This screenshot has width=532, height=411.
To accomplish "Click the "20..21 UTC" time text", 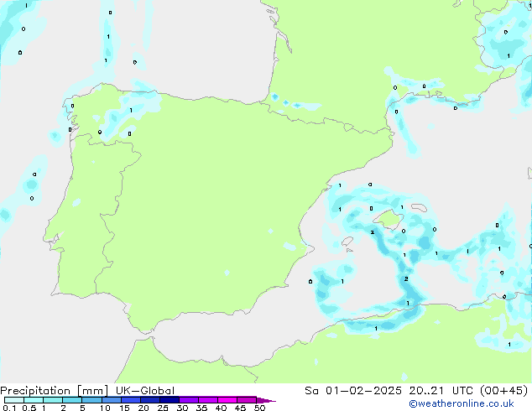I will 440,391.
